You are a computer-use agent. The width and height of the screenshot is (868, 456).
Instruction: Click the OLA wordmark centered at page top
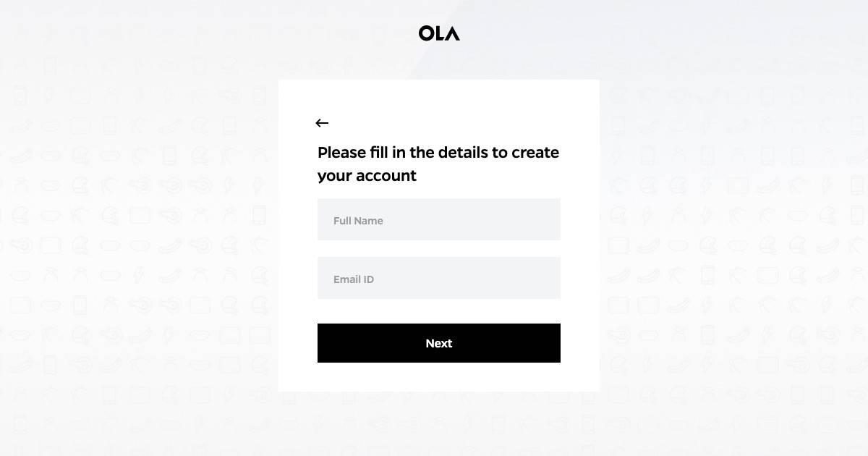coord(438,33)
